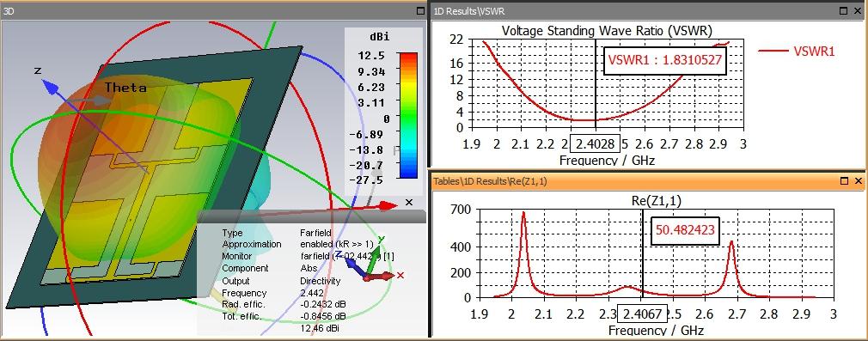Click the Directivity output value
Screen dimensions: 868x341
click(x=320, y=281)
